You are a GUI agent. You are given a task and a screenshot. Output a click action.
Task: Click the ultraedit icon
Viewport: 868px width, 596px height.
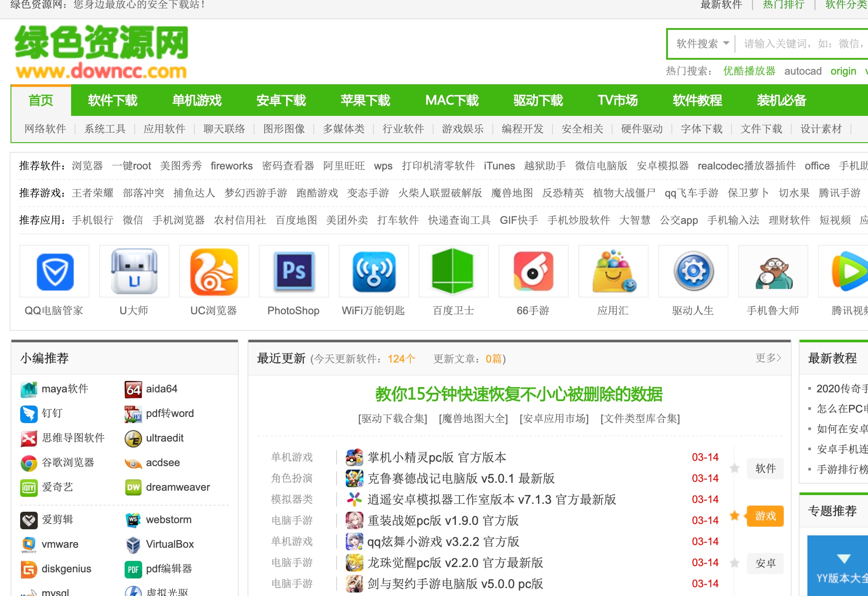[133, 438]
